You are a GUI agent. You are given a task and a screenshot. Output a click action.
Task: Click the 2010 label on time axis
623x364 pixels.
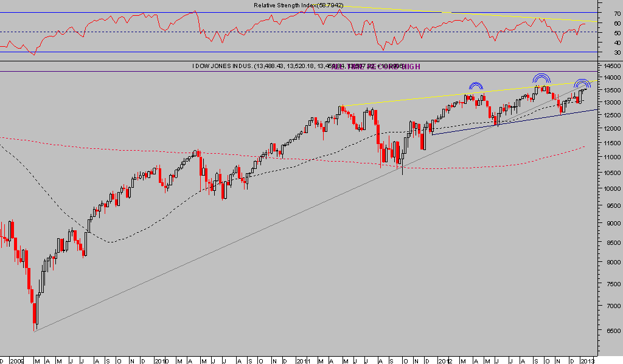pos(160,360)
